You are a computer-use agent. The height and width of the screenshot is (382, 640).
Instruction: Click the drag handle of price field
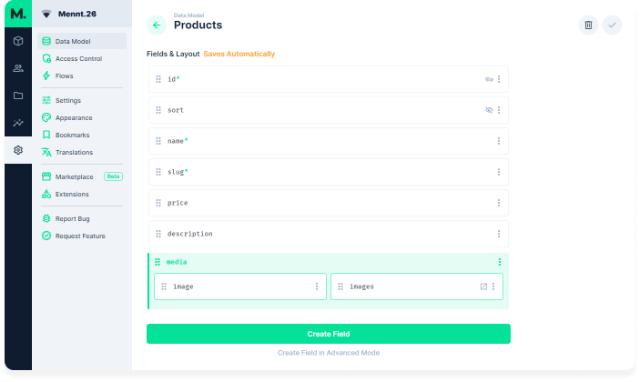click(158, 203)
